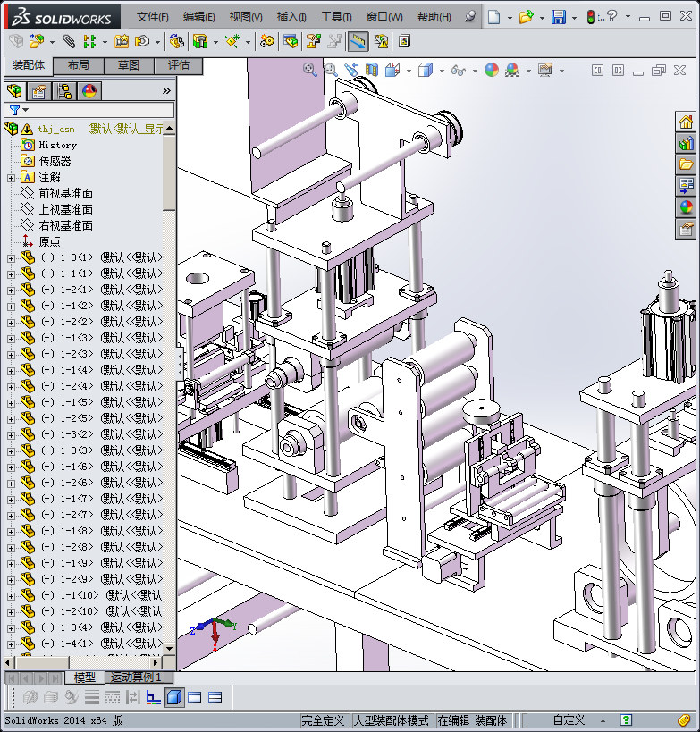Viewport: 700px width, 732px height.
Task: Expand the 1-3<1> component node
Action: [11, 258]
